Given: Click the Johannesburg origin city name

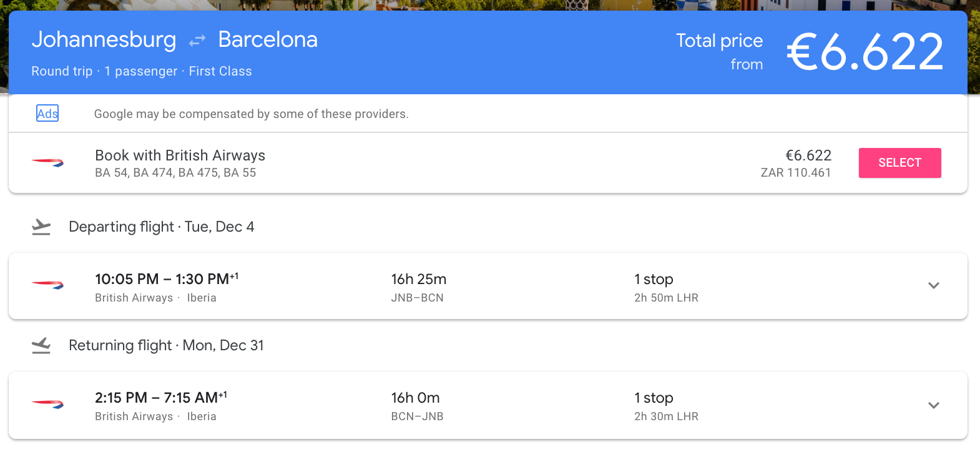Looking at the screenshot, I should pos(104,40).
